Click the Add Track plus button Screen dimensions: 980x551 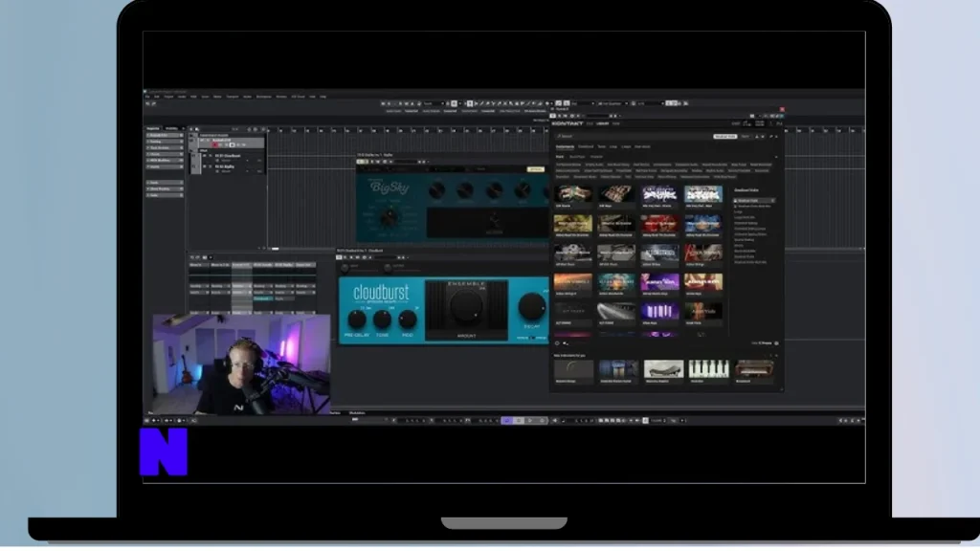click(191, 129)
